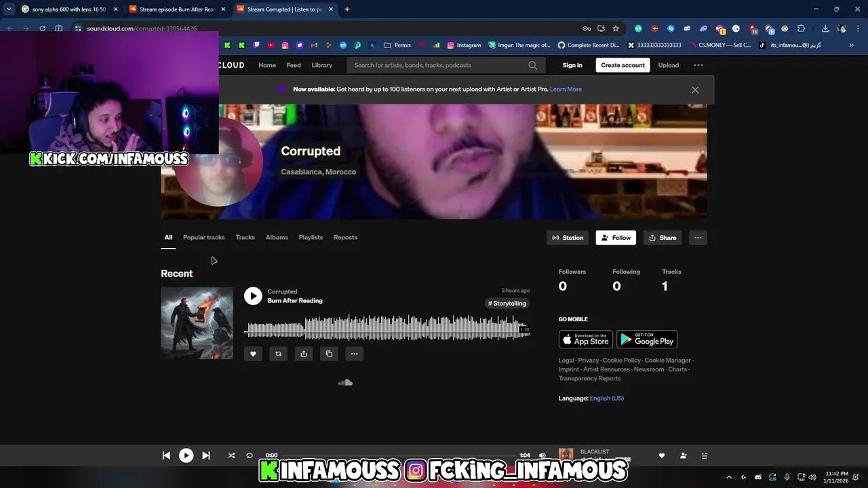The height and width of the screenshot is (488, 868).
Task: Switch to the sony alpha 600 tab
Action: pyautogui.click(x=68, y=9)
